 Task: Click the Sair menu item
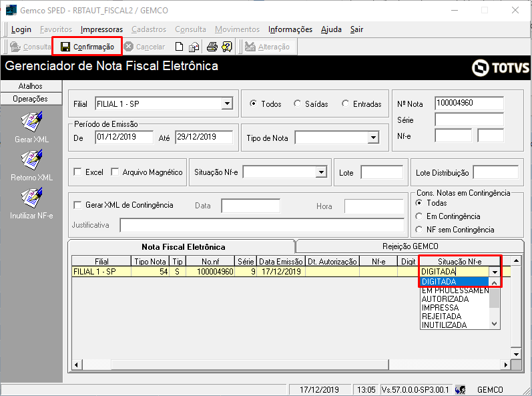[356, 29]
